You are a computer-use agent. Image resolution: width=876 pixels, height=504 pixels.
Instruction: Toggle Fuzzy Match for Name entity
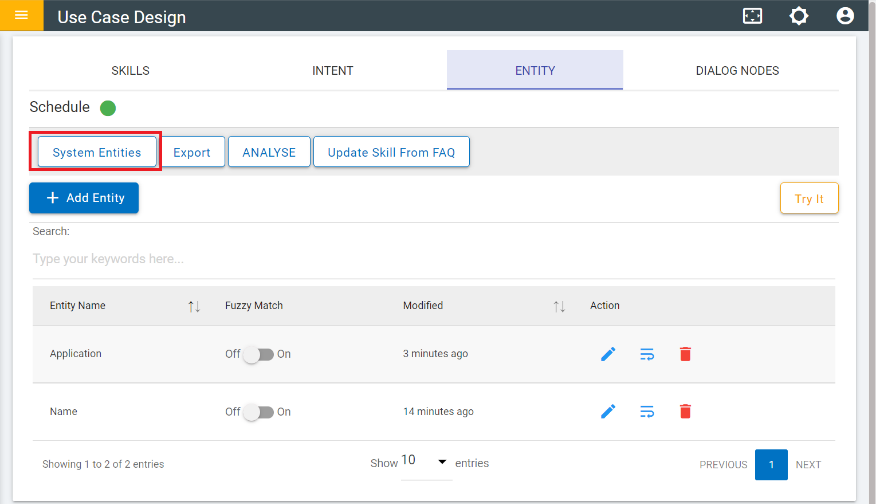pos(258,412)
